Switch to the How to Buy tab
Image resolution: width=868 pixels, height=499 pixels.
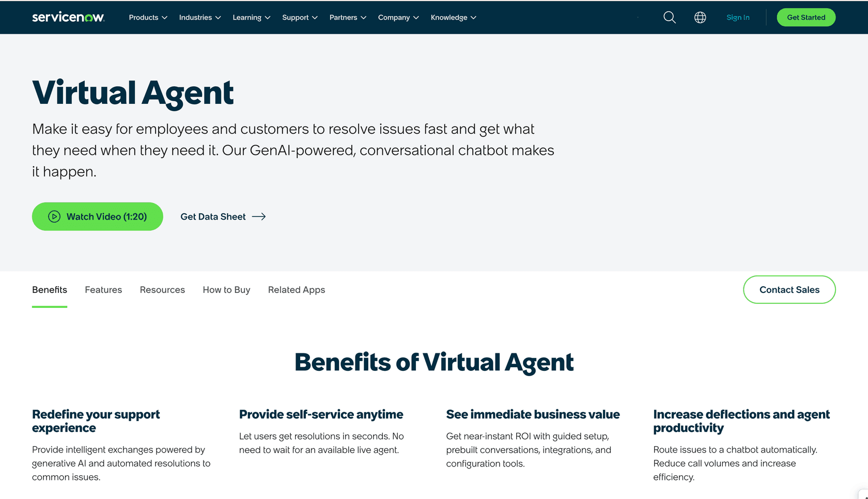226,290
